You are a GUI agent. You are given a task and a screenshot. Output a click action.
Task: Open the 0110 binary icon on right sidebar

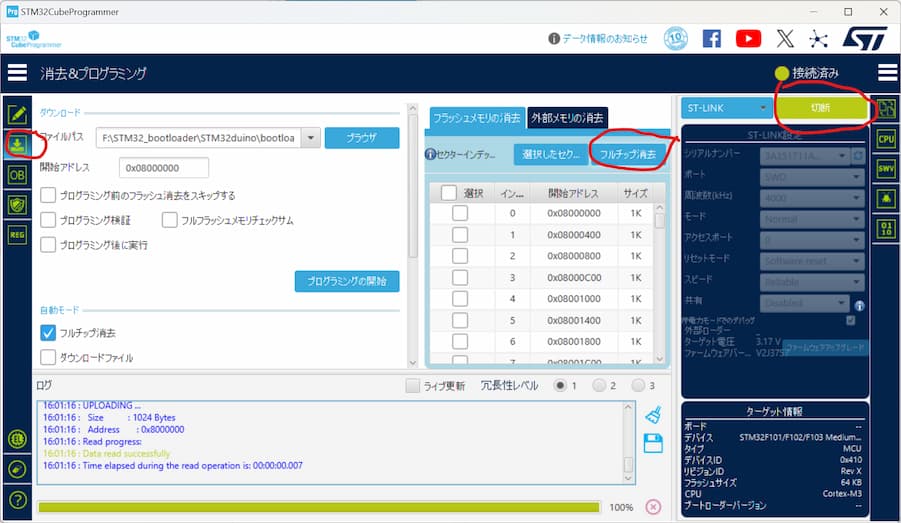tap(886, 228)
